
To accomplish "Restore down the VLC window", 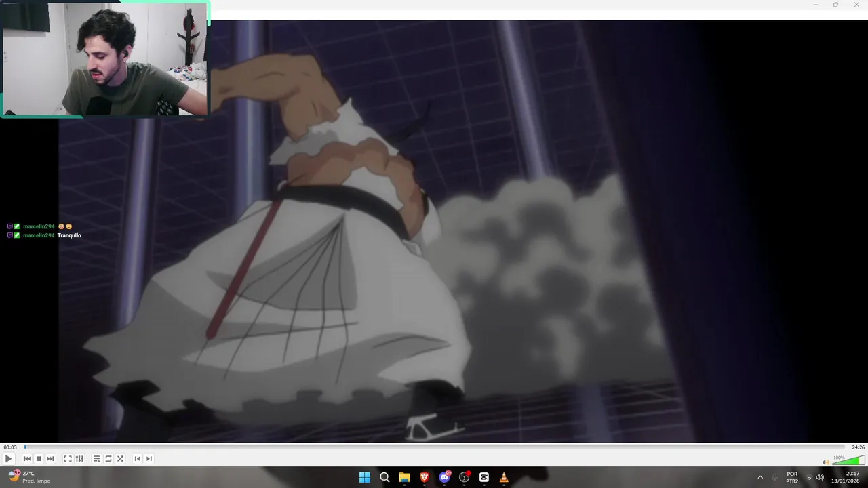I will [x=835, y=5].
